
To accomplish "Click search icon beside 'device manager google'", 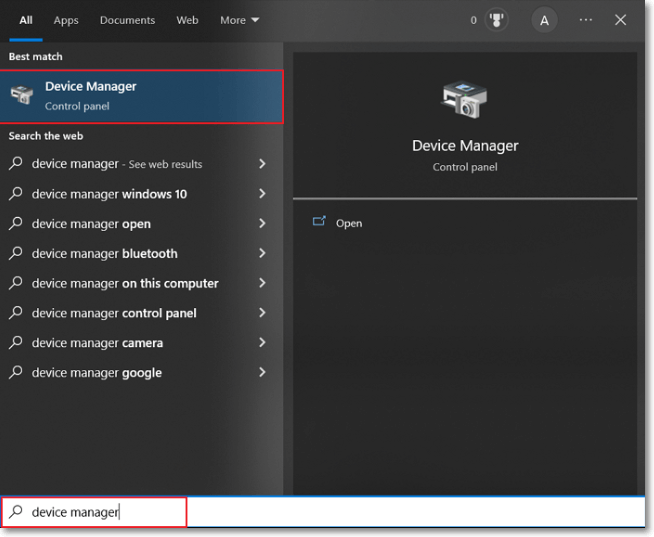I will pos(16,372).
